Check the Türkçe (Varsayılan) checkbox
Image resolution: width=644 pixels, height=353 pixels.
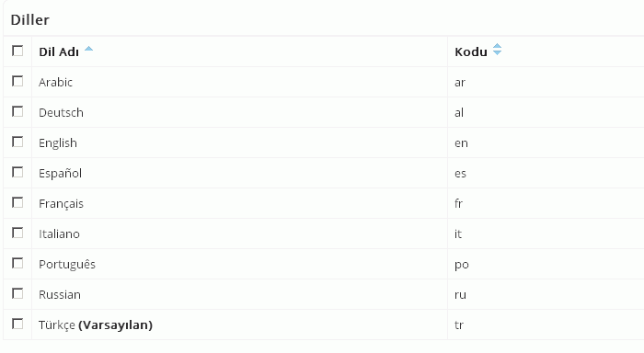17,325
